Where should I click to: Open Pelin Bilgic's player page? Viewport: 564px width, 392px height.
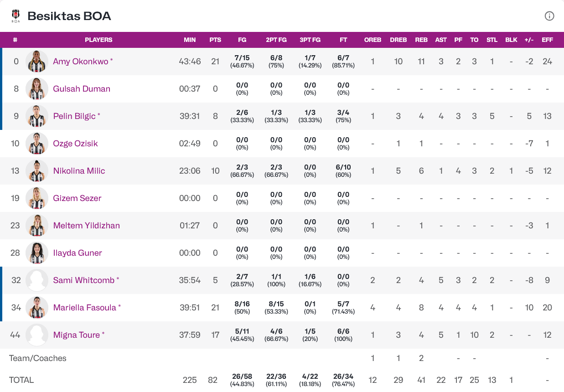click(x=74, y=116)
